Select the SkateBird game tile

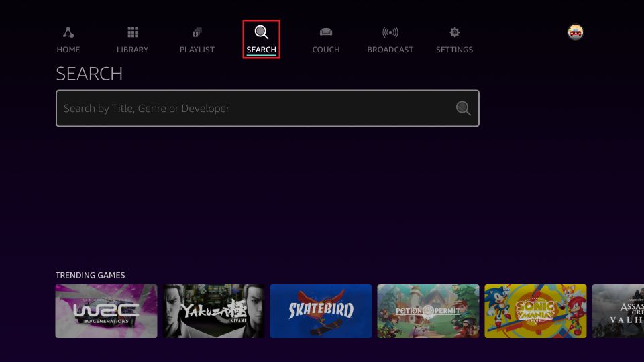pos(321,311)
